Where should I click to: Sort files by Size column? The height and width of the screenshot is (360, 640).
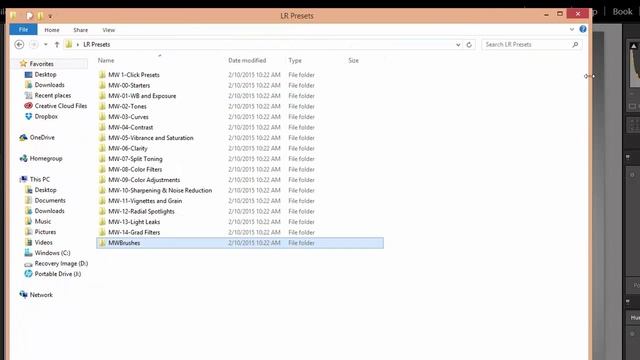pos(353,60)
